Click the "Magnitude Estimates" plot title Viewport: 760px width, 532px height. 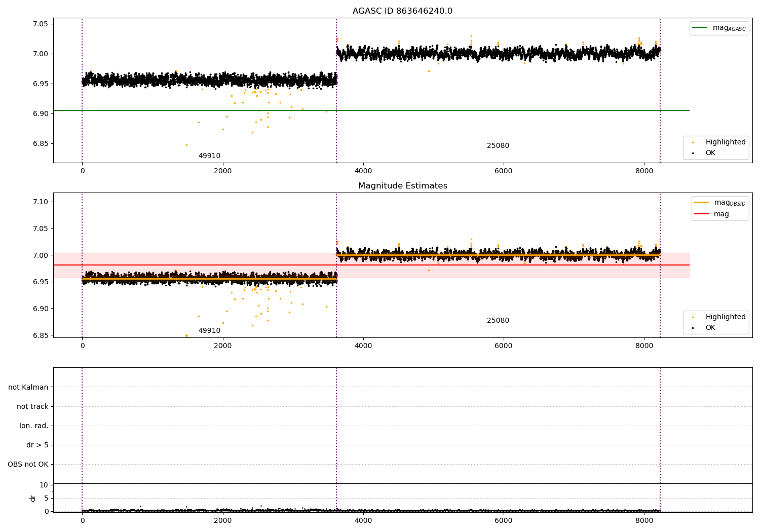coord(402,186)
